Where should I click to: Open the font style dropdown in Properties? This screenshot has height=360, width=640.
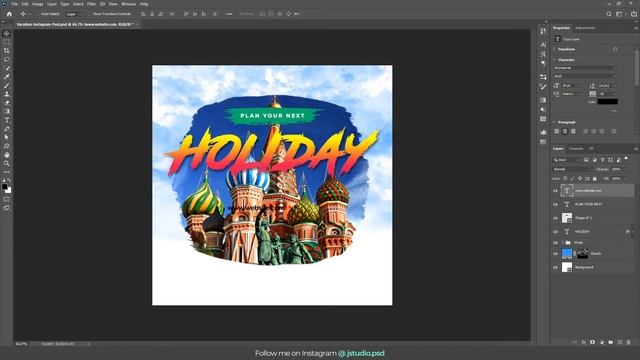585,76
